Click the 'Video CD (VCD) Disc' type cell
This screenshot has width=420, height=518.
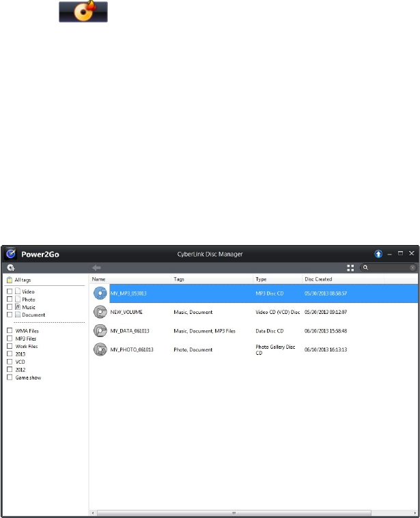tap(277, 312)
